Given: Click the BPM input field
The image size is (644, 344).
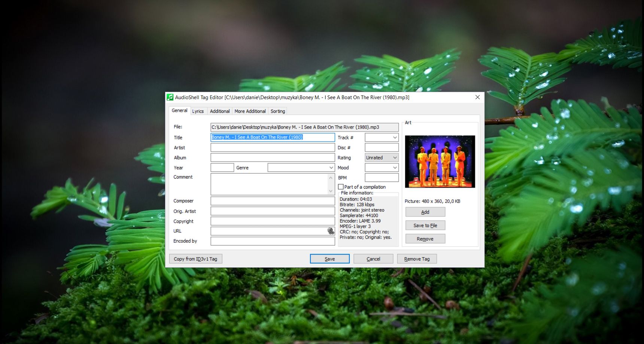Looking at the screenshot, I should tap(382, 178).
